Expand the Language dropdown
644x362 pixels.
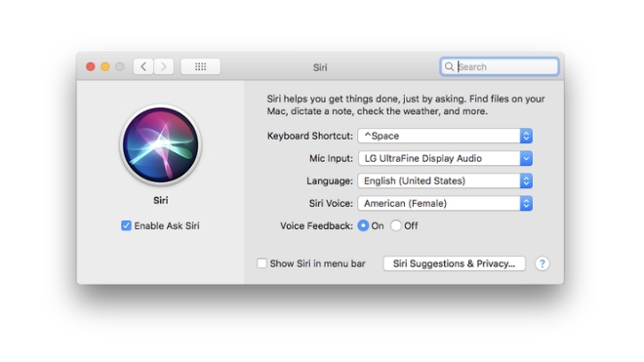pyautogui.click(x=445, y=181)
